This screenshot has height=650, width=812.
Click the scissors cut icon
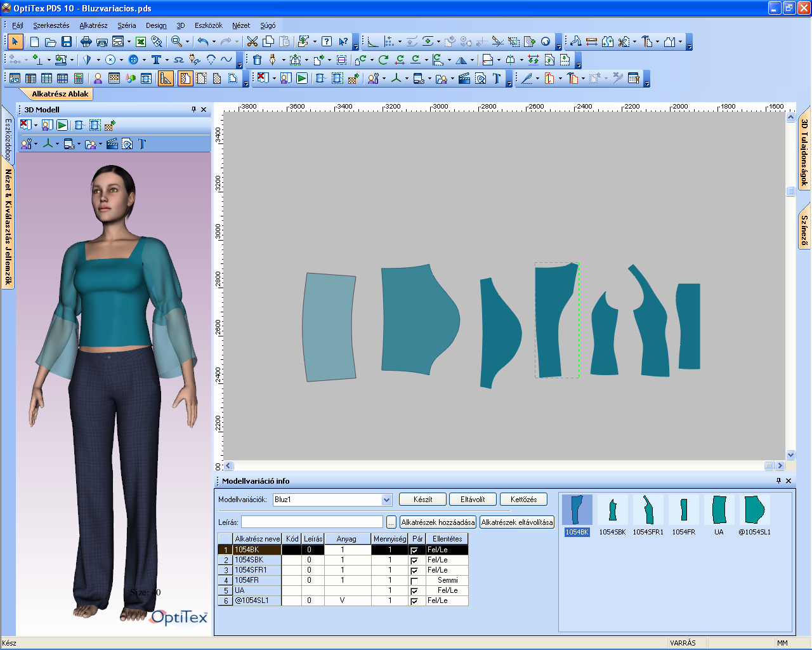point(252,42)
